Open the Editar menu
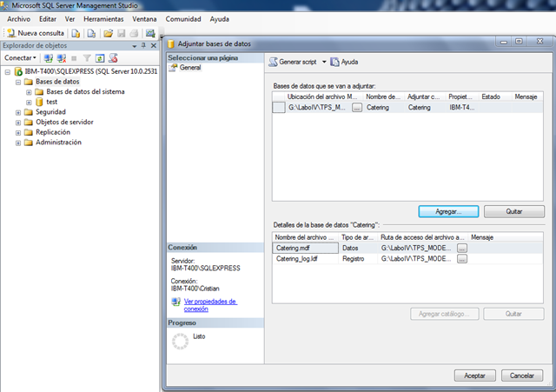The width and height of the screenshot is (556, 392). (48, 19)
